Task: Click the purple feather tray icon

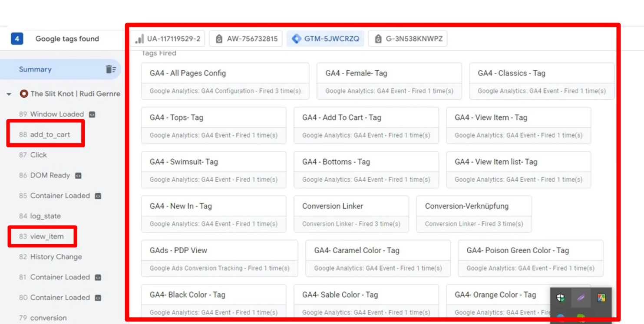Action: coord(581,298)
